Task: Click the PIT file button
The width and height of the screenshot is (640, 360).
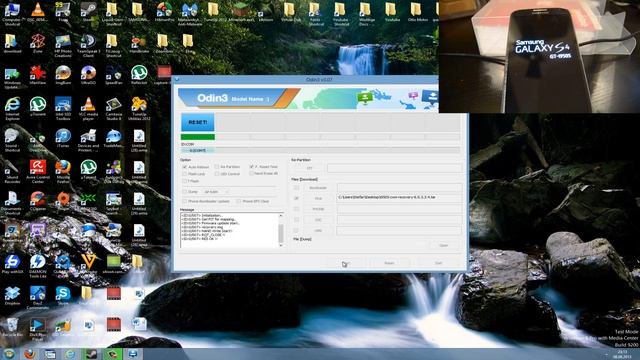Action: (309, 168)
